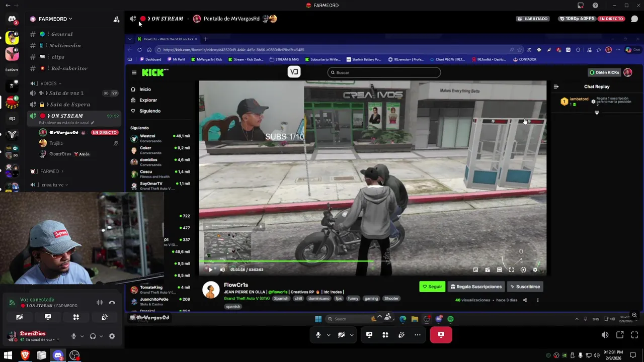Viewport: 644px width, 362px height.
Task: Toggle microphone mute in the user panel
Action: pyautogui.click(x=73, y=336)
